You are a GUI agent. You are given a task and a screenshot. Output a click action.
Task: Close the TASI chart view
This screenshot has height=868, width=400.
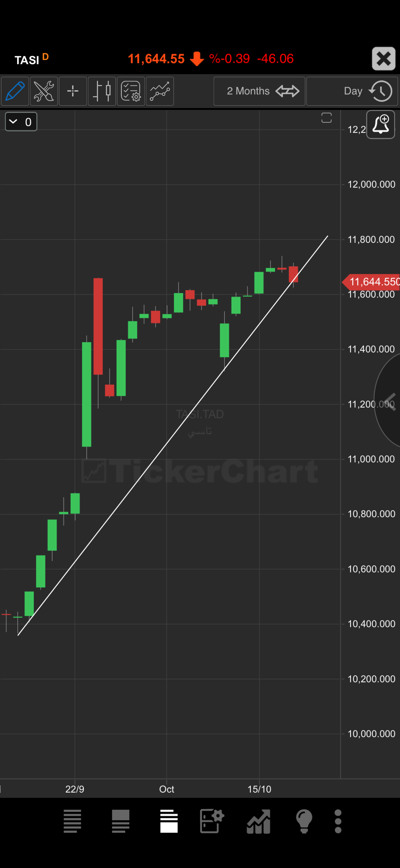(384, 59)
